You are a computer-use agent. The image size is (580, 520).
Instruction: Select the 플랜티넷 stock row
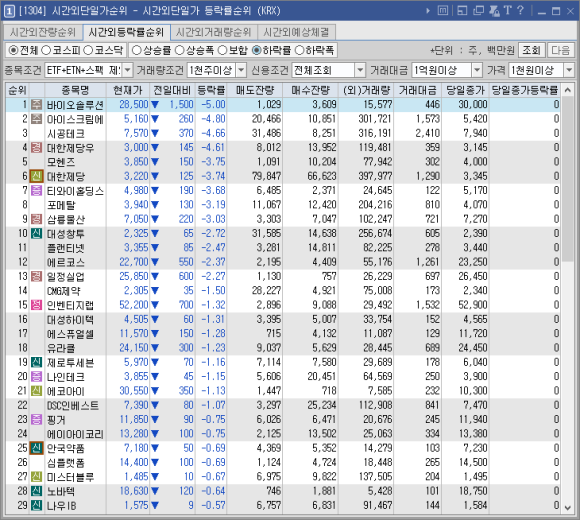click(283, 248)
